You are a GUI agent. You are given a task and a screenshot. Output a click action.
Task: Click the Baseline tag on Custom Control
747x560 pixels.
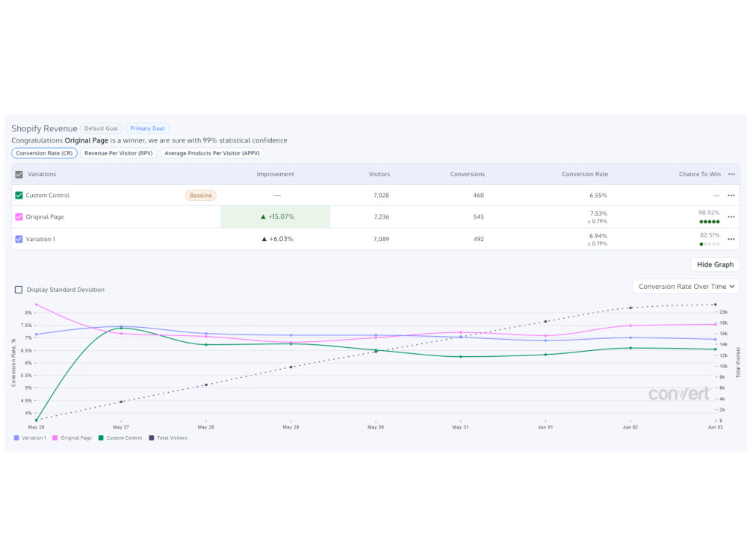point(200,195)
